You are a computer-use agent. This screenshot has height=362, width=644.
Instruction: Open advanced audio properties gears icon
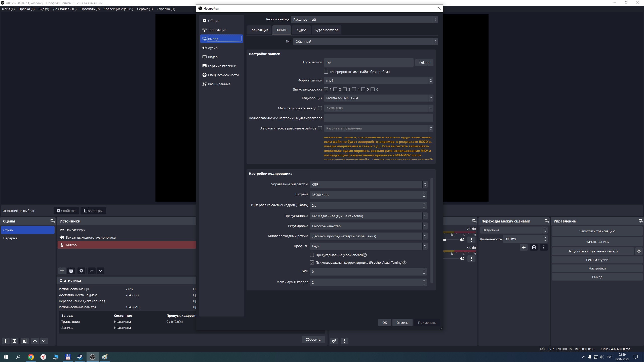(334, 341)
